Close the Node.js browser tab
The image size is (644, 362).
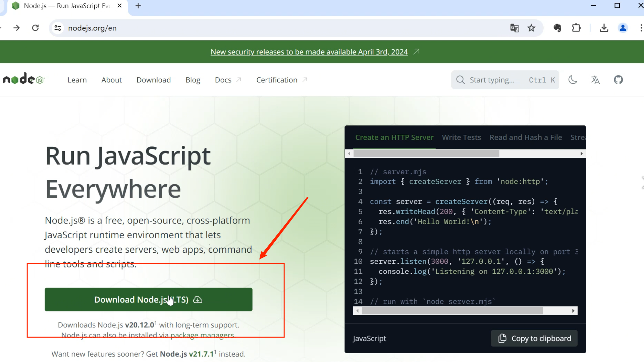pyautogui.click(x=119, y=6)
